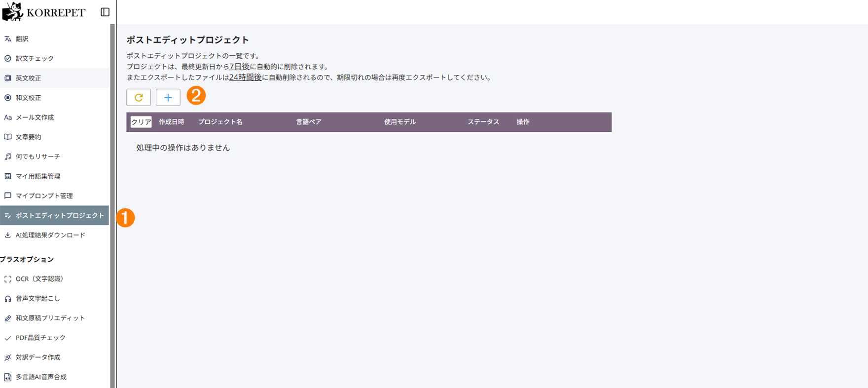Open OCR（文字認識） option
Image resolution: width=868 pixels, height=388 pixels.
click(54, 279)
